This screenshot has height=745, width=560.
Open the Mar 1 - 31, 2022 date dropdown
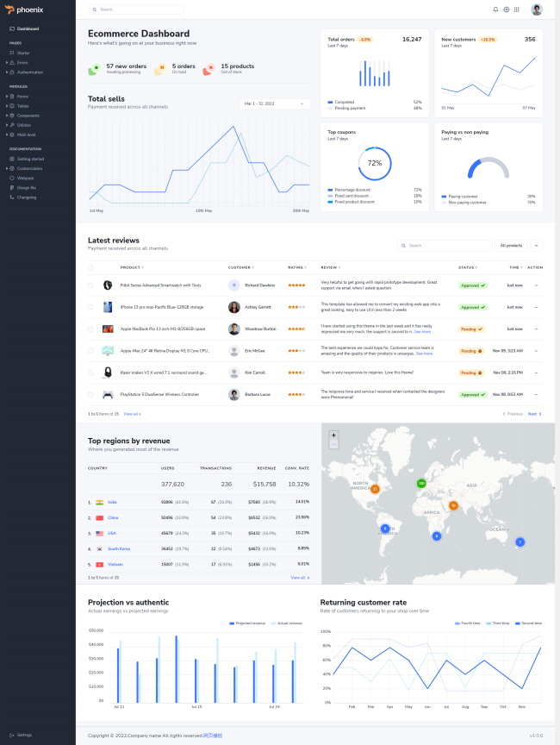pos(275,103)
